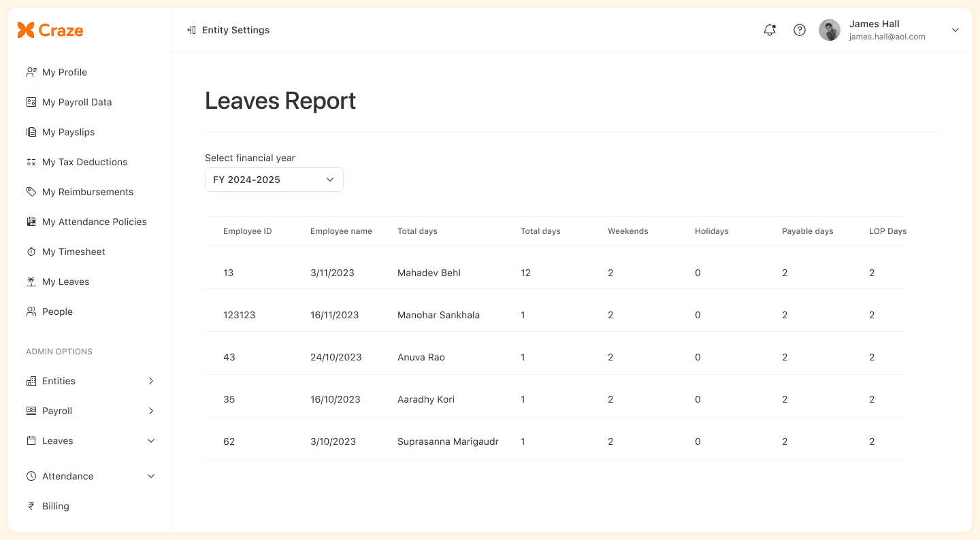Open the financial year dropdown

pyautogui.click(x=274, y=180)
